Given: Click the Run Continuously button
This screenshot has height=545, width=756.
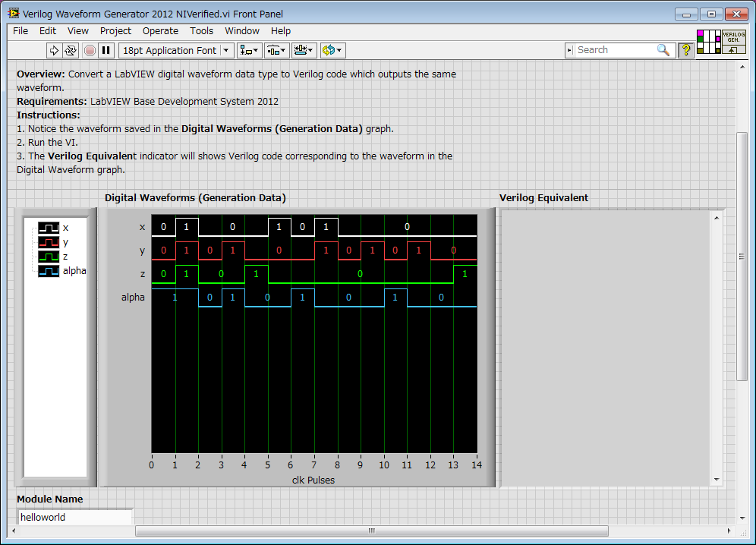Looking at the screenshot, I should tap(71, 50).
